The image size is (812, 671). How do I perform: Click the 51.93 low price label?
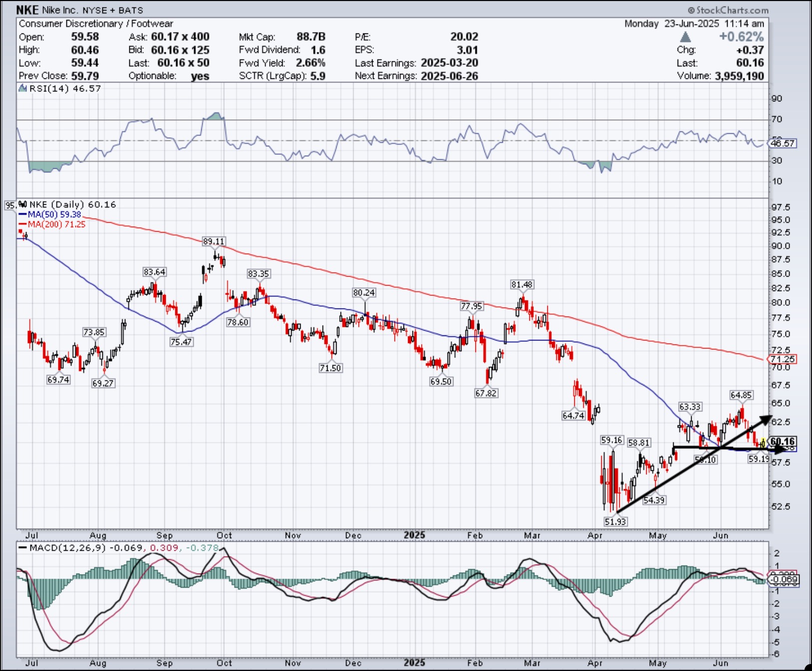coord(615,521)
